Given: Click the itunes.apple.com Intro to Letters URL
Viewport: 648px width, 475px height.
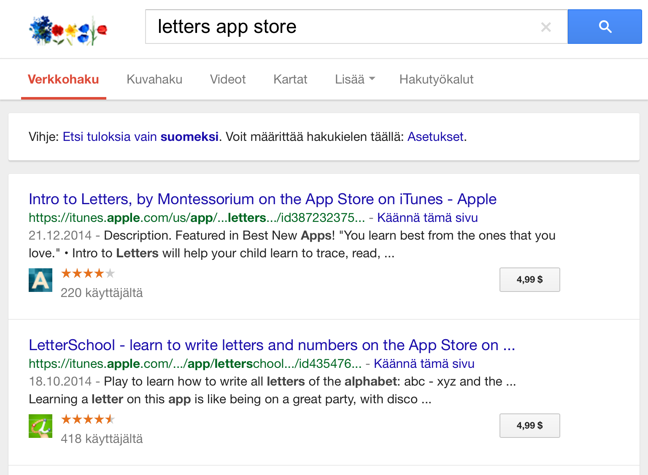Looking at the screenshot, I should (197, 217).
